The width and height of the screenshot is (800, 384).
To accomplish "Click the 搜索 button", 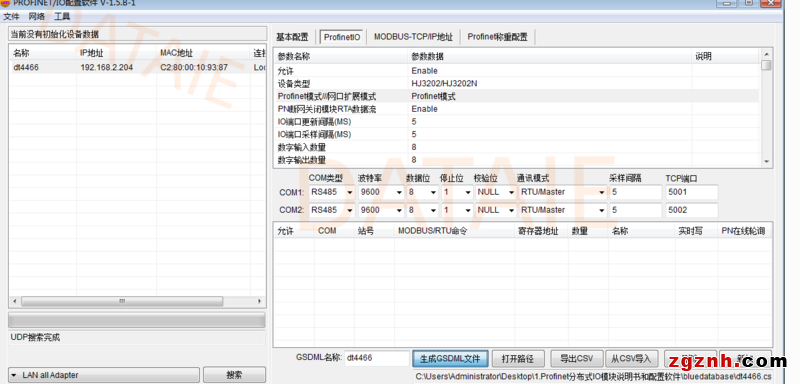I will pos(234,375).
